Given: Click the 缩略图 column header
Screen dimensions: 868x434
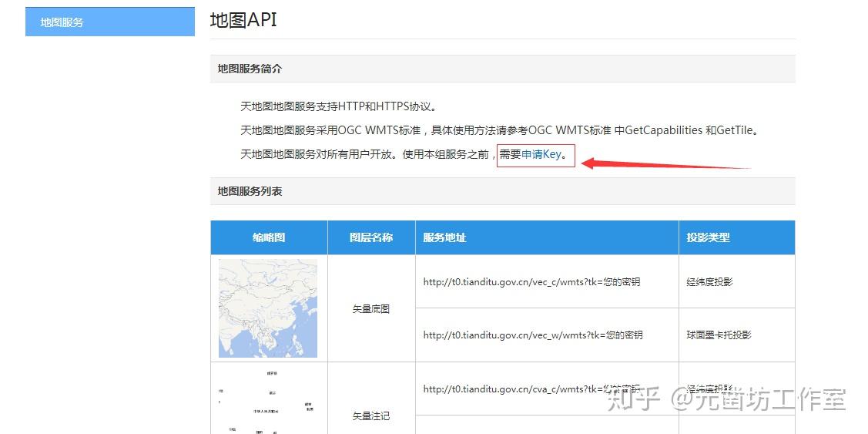Looking at the screenshot, I should [269, 237].
